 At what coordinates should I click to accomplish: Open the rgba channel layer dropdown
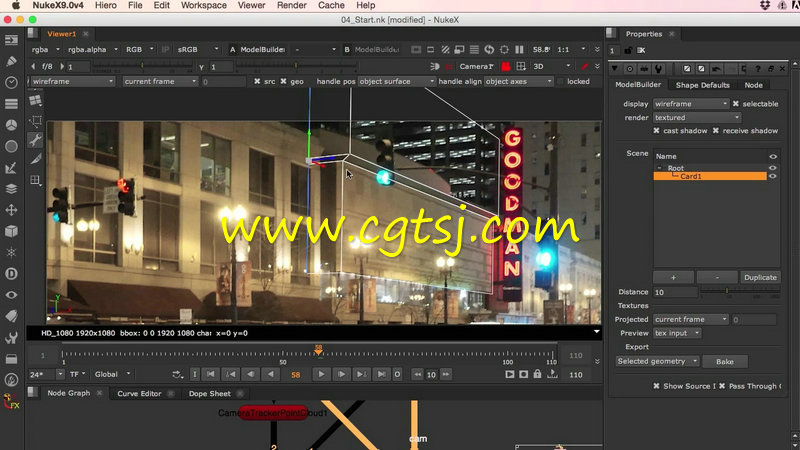click(45, 49)
